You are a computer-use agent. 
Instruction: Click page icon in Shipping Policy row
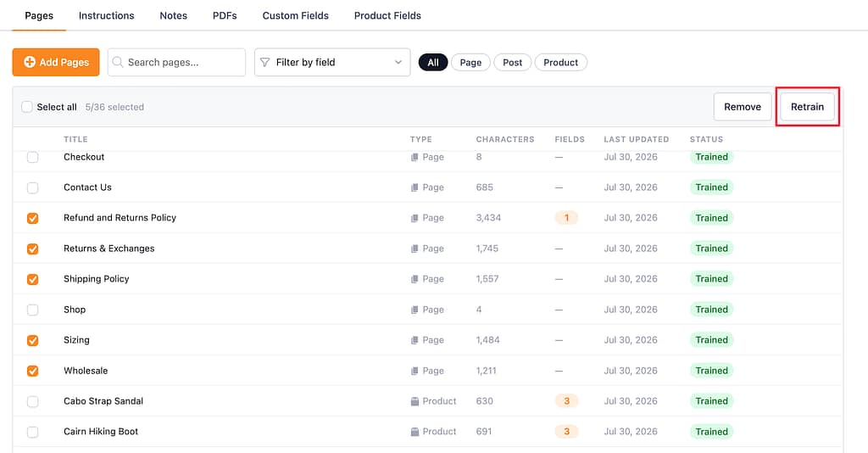click(x=414, y=279)
